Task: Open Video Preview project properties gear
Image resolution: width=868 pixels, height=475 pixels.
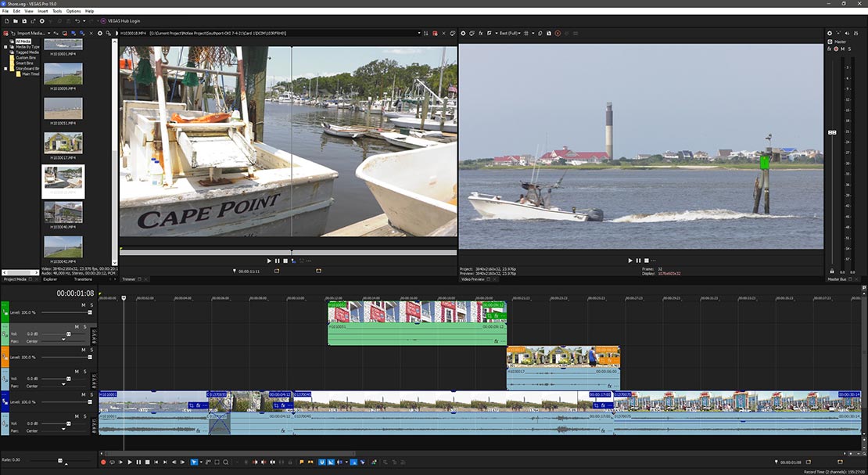Action: click(464, 33)
